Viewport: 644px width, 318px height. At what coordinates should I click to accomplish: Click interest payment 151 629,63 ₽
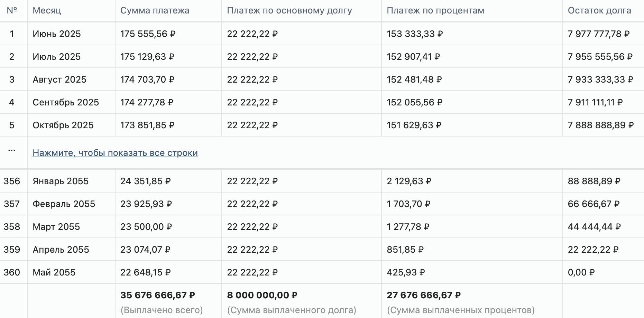click(x=414, y=125)
